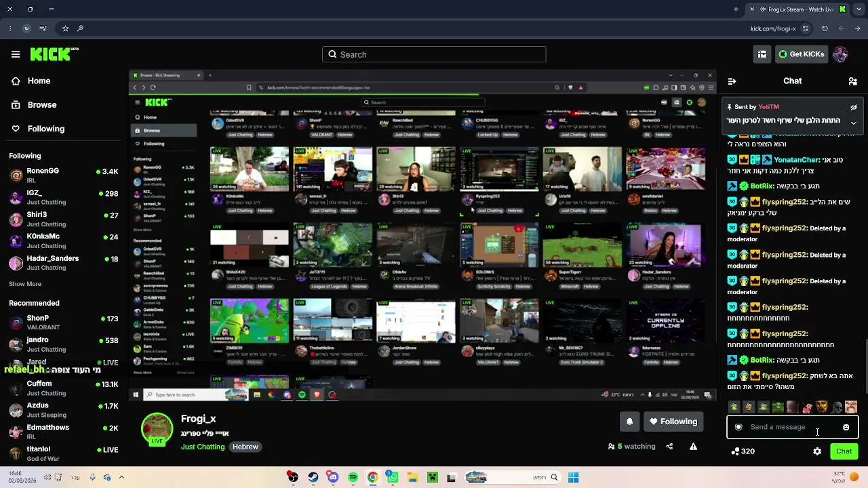Screen dimensions: 868x488
Task: Open Steam from the taskbar
Action: pos(313,477)
